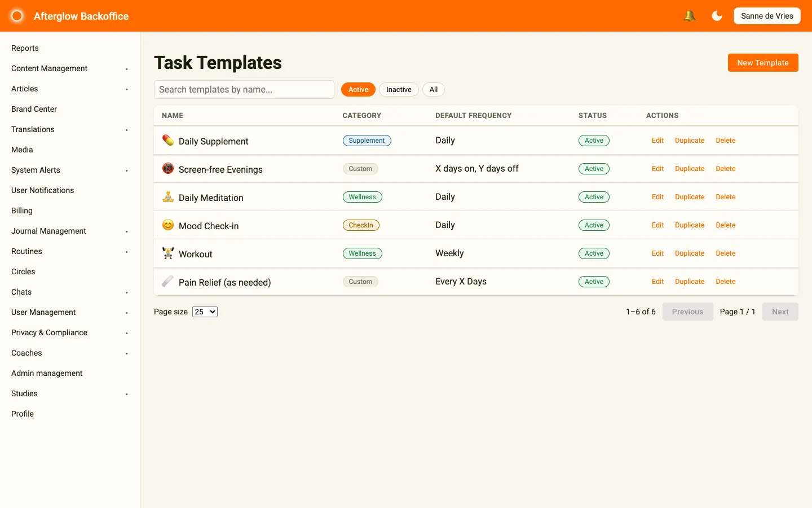Edit the Daily Meditation template
Viewport: 812px width, 508px height.
coord(657,197)
